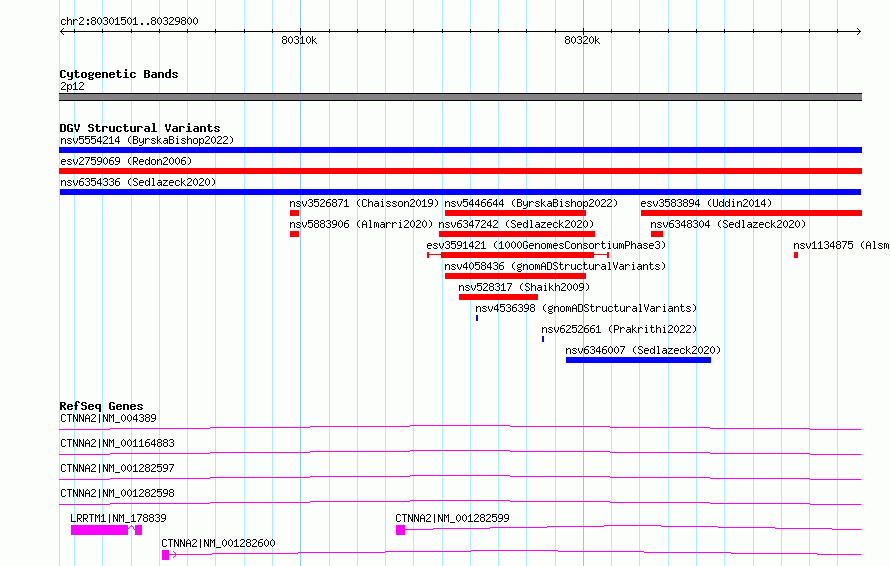Viewport: 890px width, 566px height.
Task: Click the red bar under nsv5883906 (Almarri2020)
Action: pyautogui.click(x=294, y=234)
